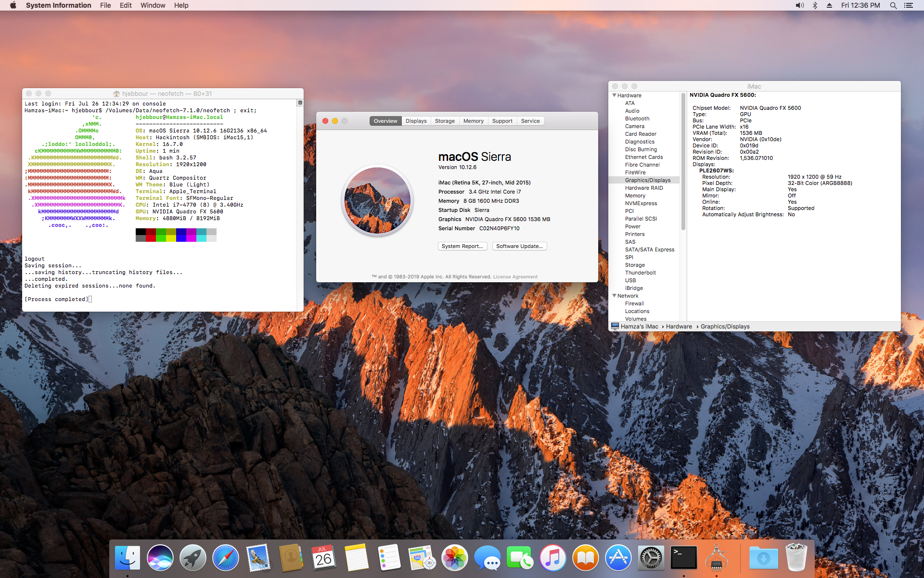Open Notification Center menu bar icon
This screenshot has height=578, width=924.
pos(909,5)
